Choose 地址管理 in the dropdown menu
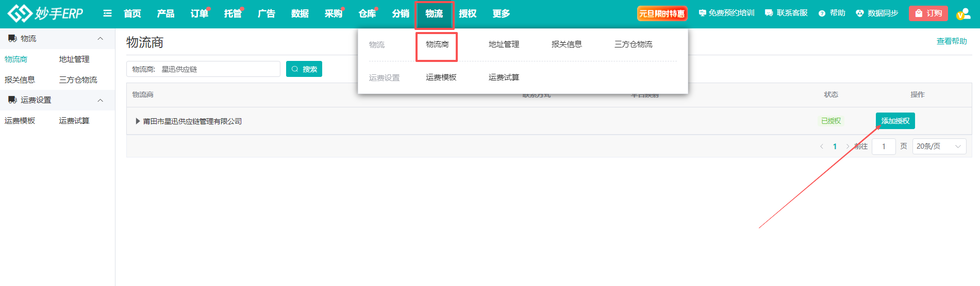Screen dimensions: 980x286 coord(504,44)
